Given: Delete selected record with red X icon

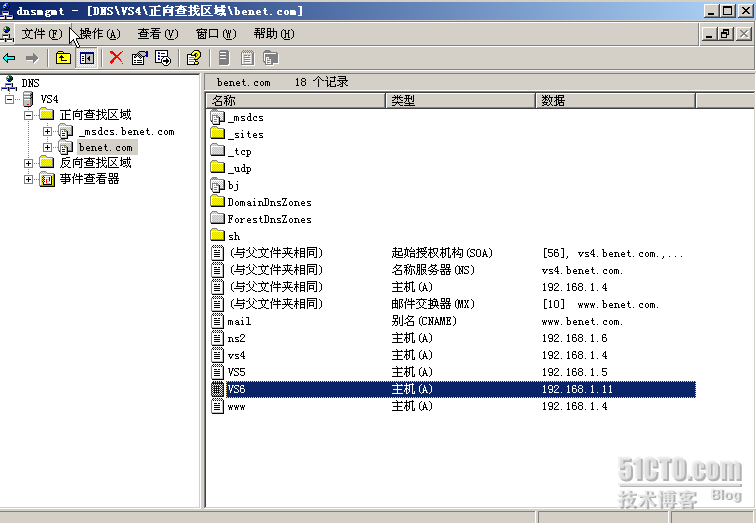Looking at the screenshot, I should pyautogui.click(x=116, y=58).
